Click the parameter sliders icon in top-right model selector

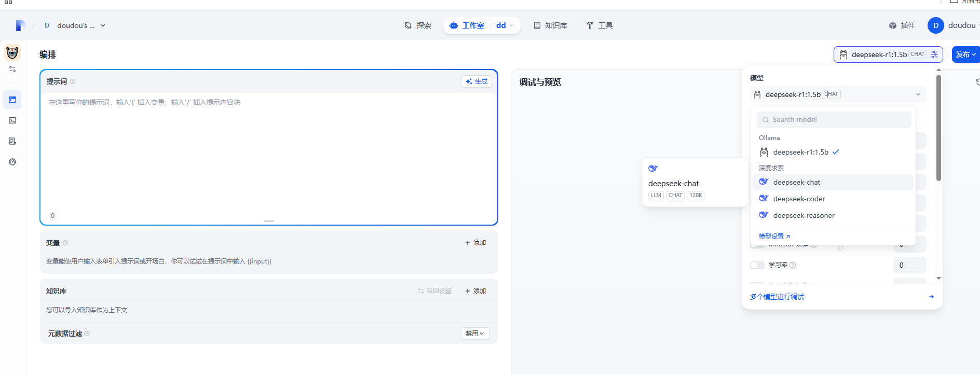[x=934, y=54]
